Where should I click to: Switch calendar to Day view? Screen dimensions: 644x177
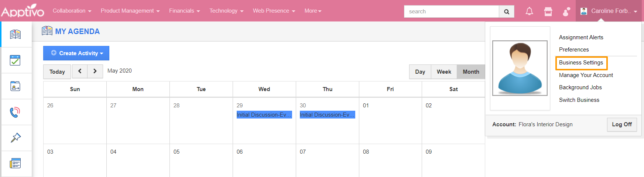coord(420,72)
